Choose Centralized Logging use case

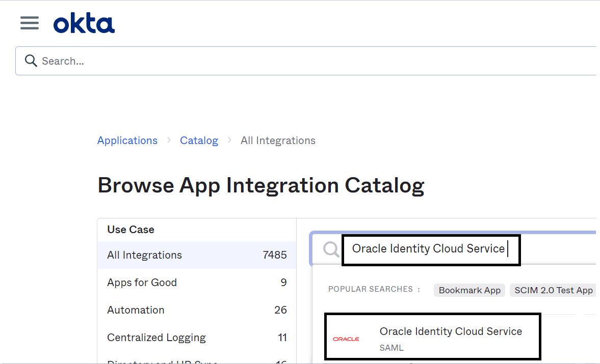tap(197, 338)
